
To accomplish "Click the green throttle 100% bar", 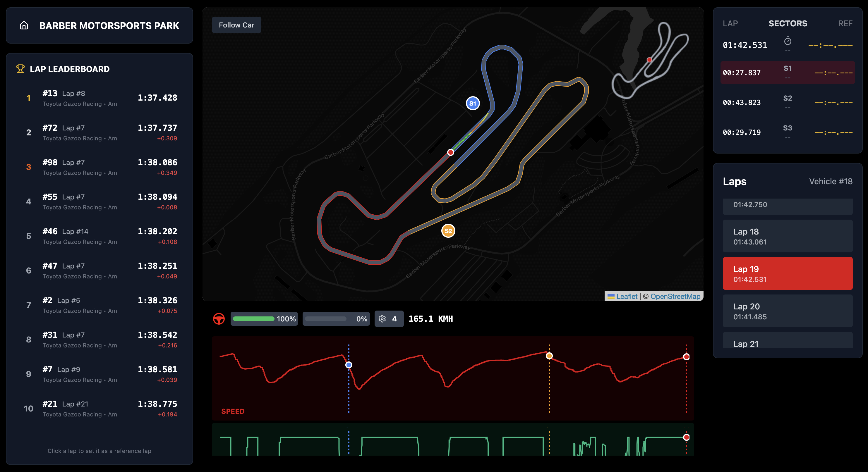I will [x=253, y=318].
